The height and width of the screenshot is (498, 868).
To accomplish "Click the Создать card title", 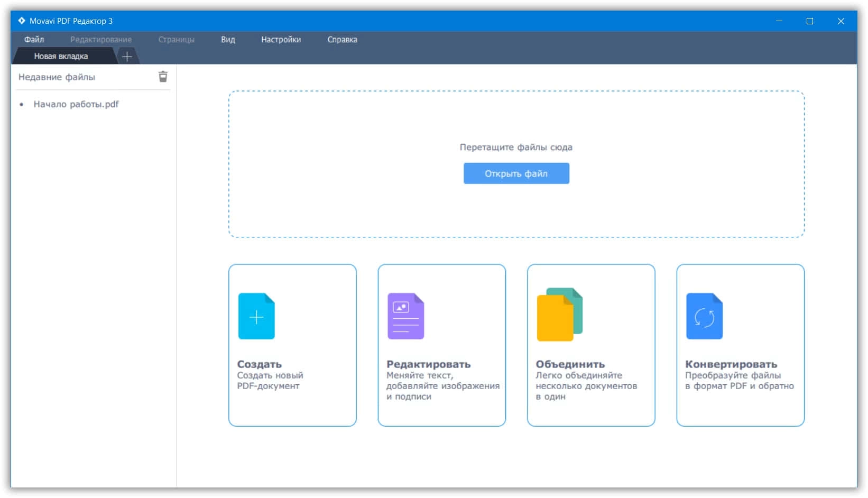I will [x=260, y=364].
